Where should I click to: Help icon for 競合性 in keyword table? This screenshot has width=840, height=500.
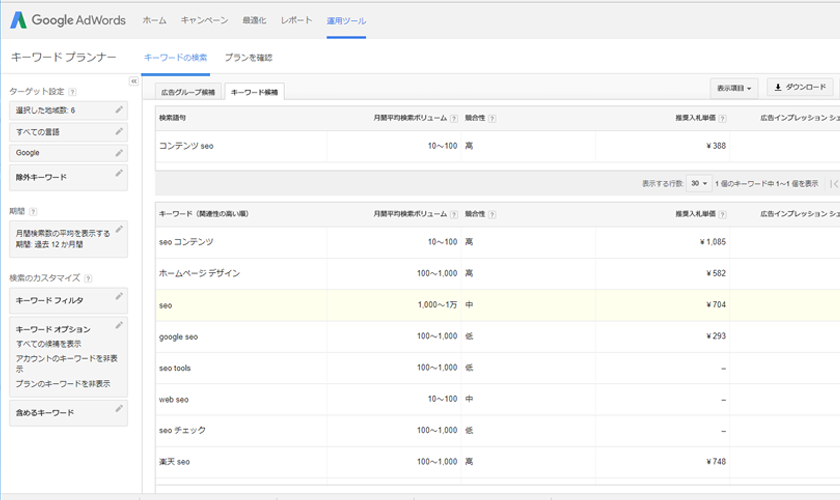492,214
